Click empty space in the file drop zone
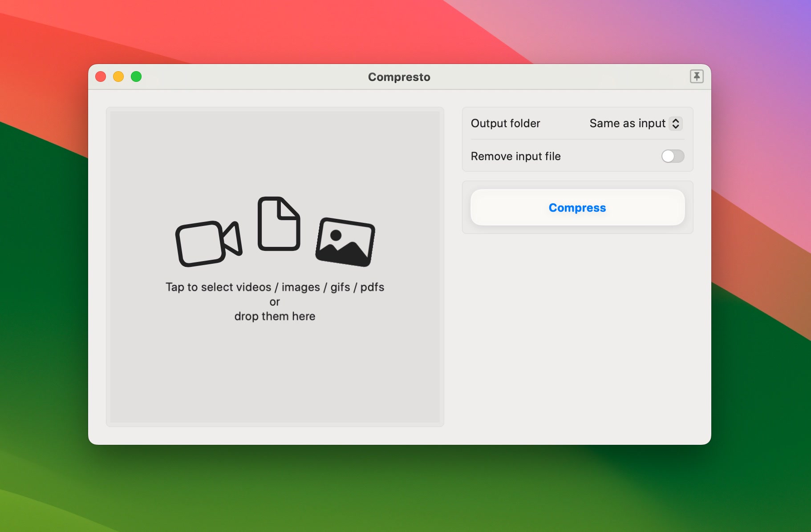811x532 pixels. tap(275, 378)
